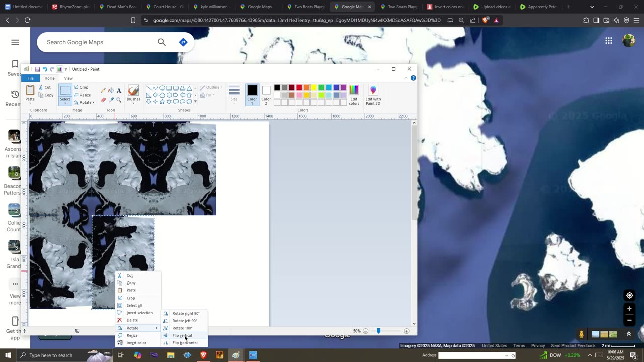This screenshot has height=362, width=644.
Task: Click the Save icon in Paint's title bar
Action: coord(37,69)
